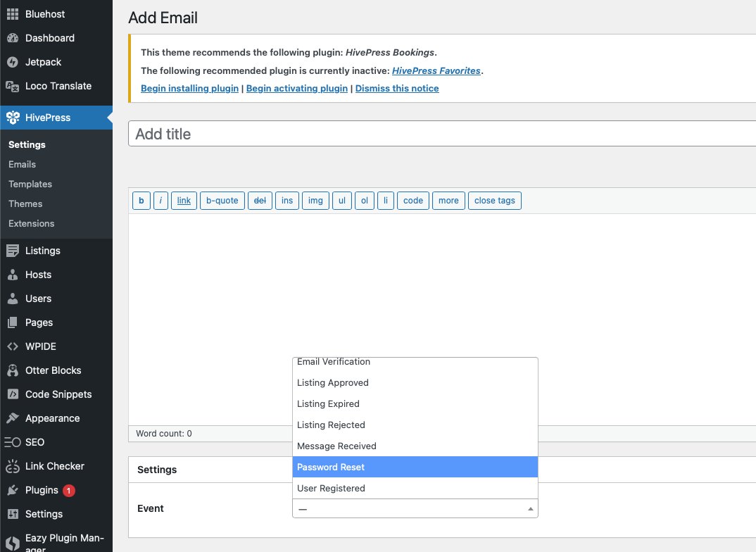Click the WPIDE code brackets icon

point(13,346)
